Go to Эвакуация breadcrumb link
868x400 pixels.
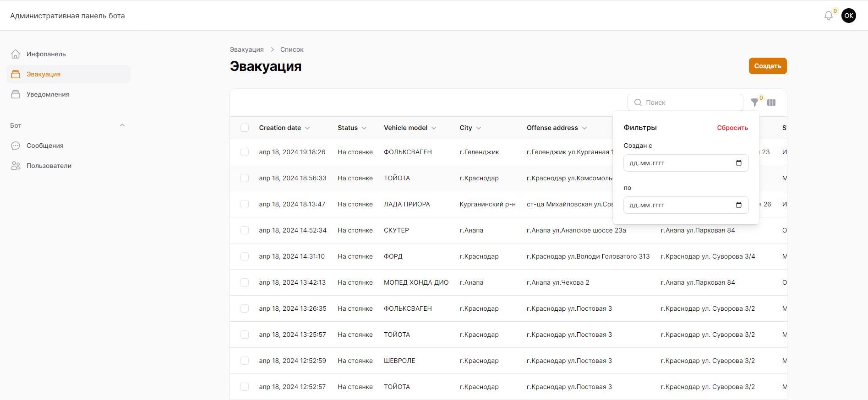pos(246,49)
